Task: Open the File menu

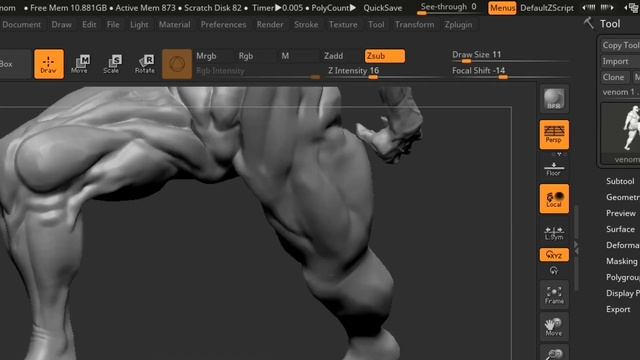Action: (113, 24)
